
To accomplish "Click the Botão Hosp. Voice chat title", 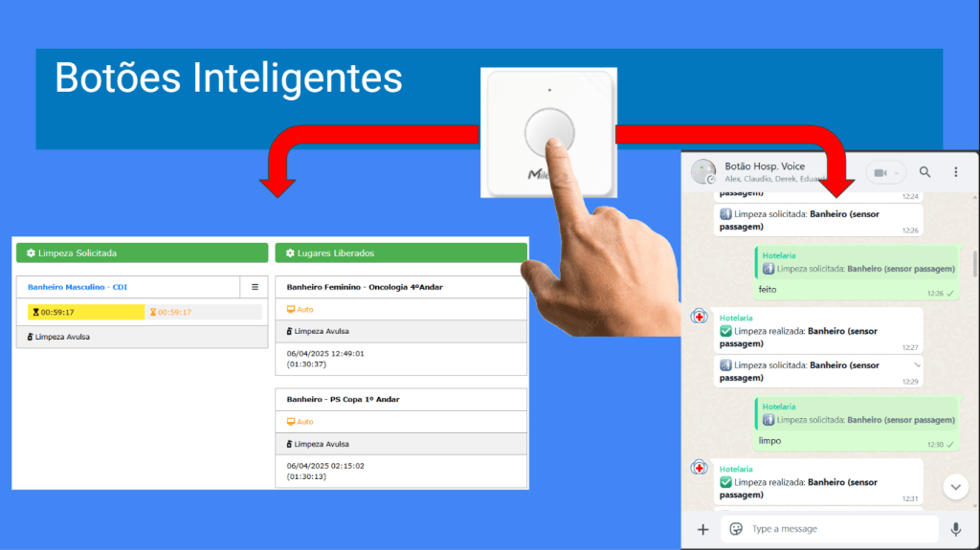I will point(765,165).
